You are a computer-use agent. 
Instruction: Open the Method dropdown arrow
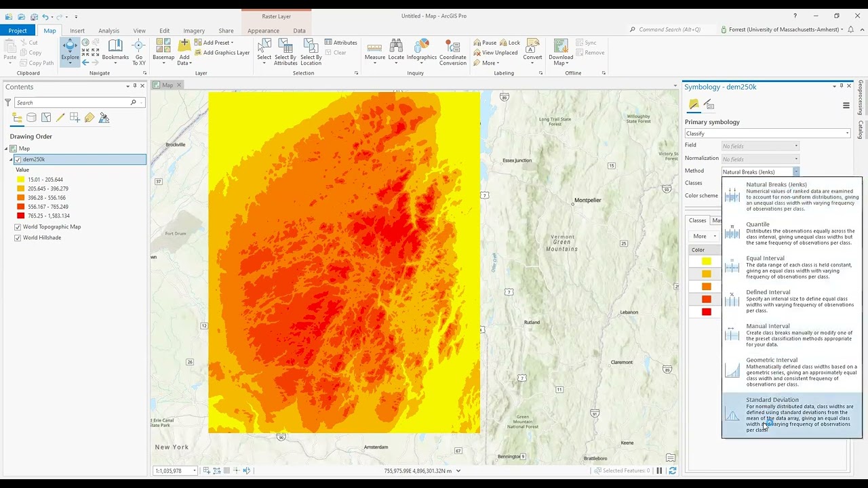(796, 172)
